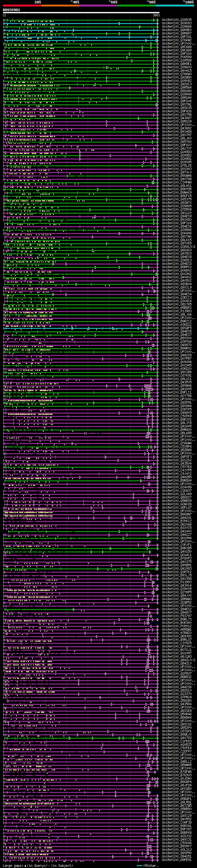Open hit UniRef100_Q9M6R7
The image size is (197, 868).
[177, 33]
